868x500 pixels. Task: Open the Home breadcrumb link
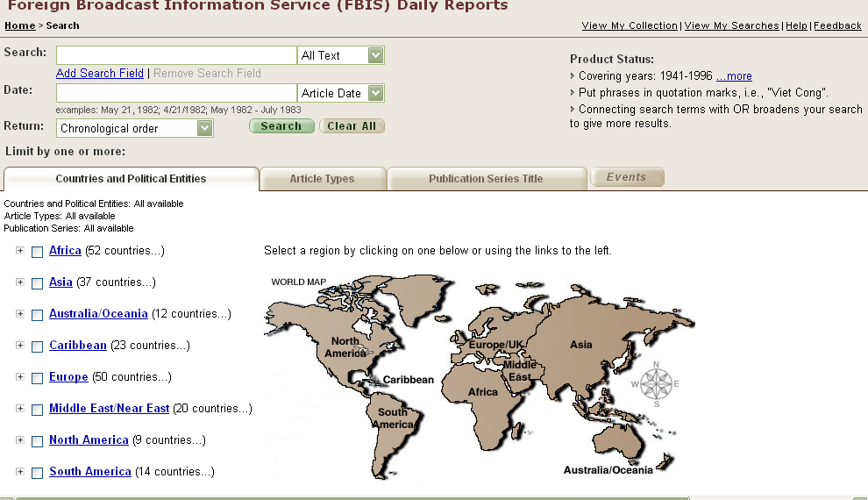click(x=20, y=25)
